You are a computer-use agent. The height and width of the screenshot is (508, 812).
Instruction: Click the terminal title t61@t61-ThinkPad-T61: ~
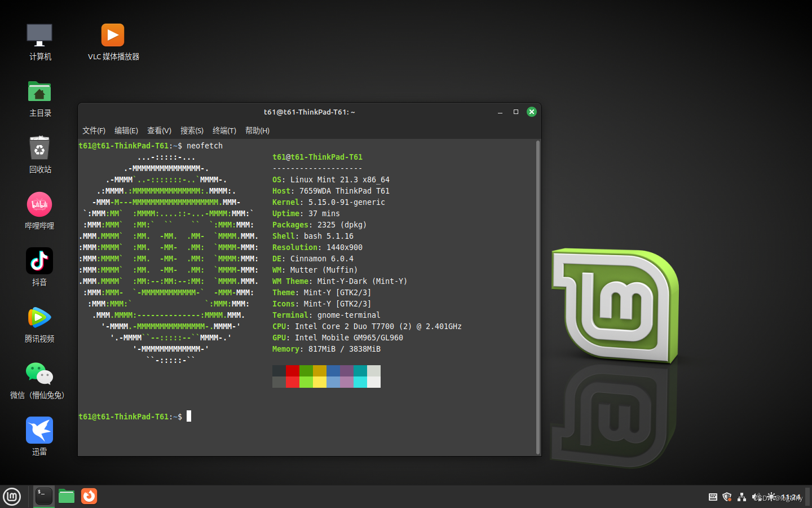[310, 112]
